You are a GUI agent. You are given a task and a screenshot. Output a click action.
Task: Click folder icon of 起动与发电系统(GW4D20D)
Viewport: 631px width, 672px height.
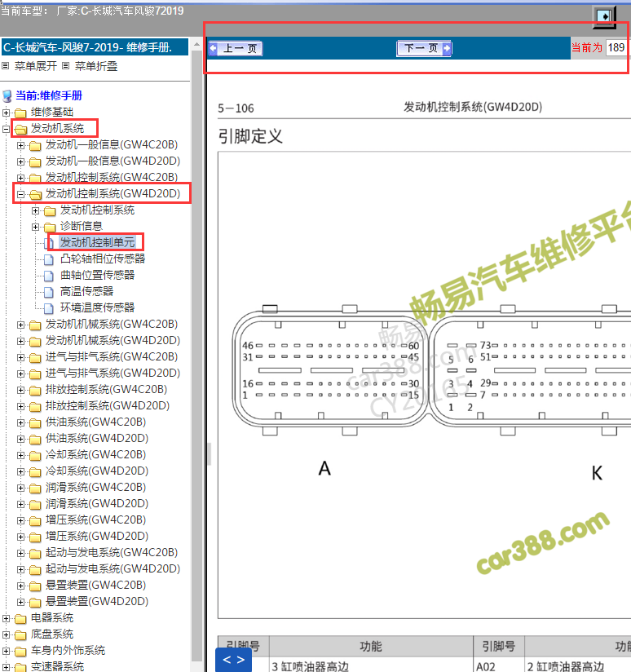click(x=35, y=569)
